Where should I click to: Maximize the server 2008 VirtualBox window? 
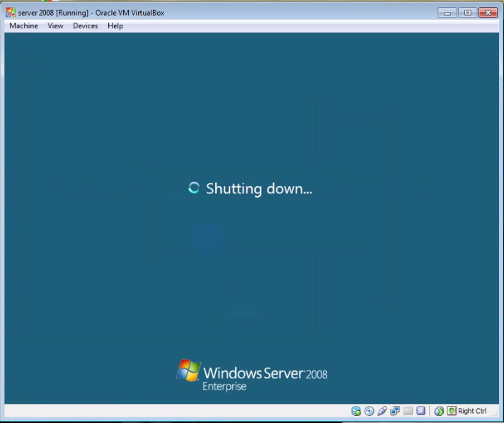click(x=468, y=13)
